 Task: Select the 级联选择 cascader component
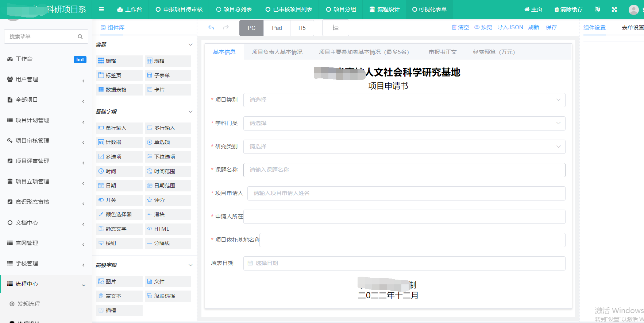[x=168, y=296]
